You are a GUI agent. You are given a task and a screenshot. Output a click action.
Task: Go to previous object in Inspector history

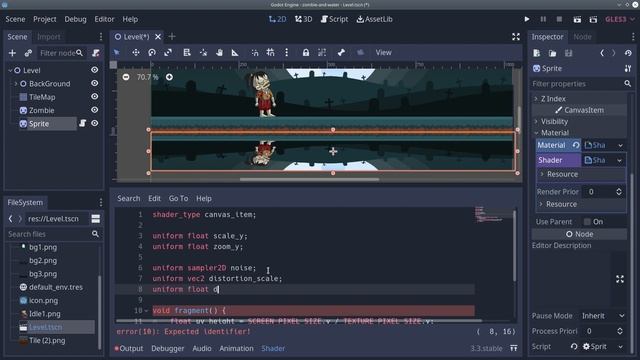click(x=602, y=53)
